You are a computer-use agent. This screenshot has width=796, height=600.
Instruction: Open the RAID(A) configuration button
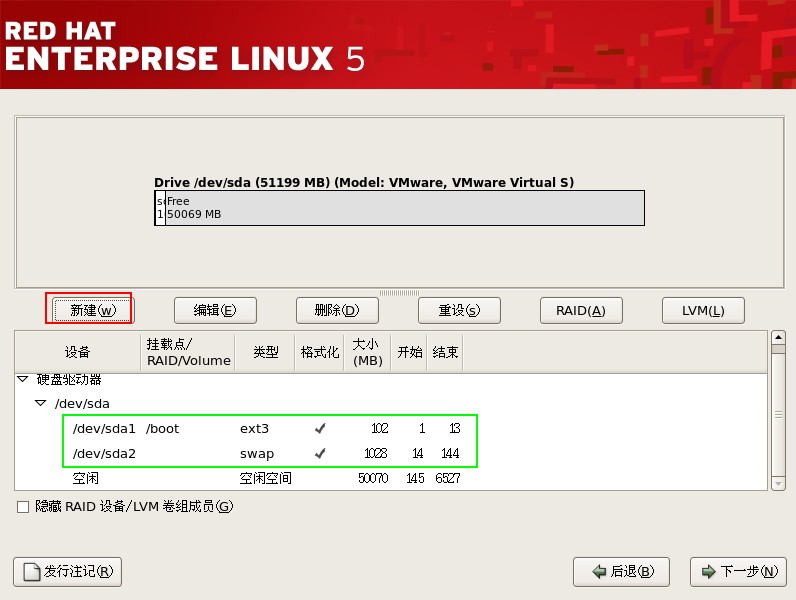click(581, 310)
